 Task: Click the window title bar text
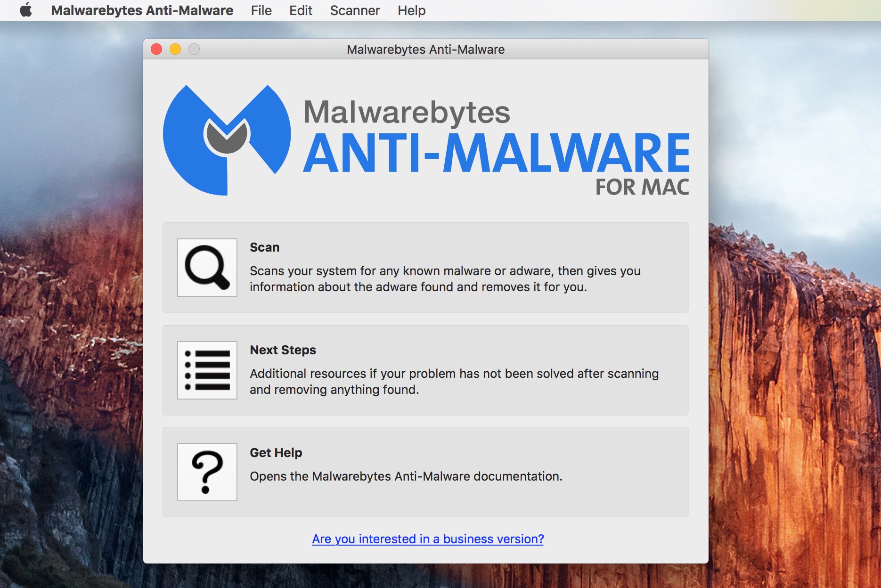425,49
